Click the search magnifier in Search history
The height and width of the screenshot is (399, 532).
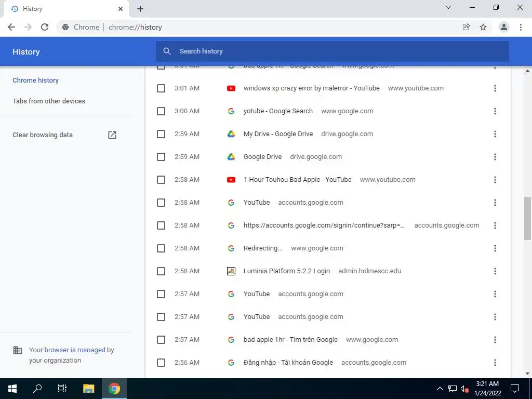click(167, 51)
